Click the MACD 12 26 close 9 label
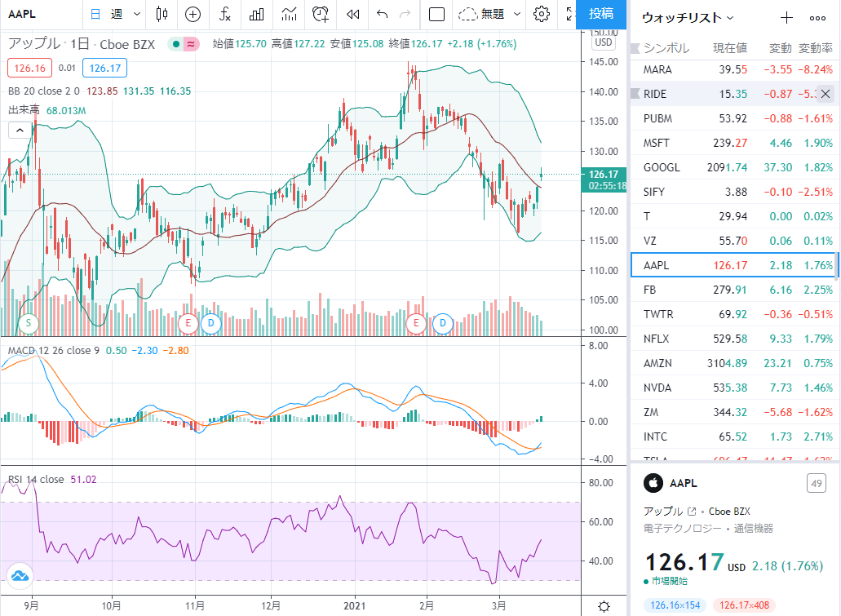This screenshot has width=841, height=616. pyautogui.click(x=54, y=350)
